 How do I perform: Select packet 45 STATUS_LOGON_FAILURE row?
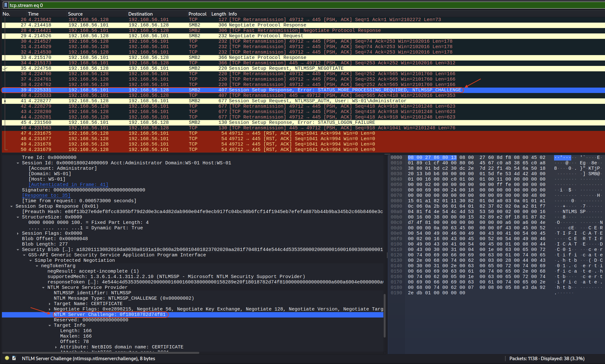[x=303, y=122]
